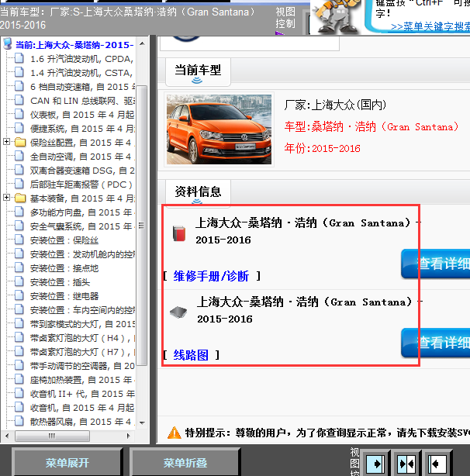Viewport: 470px width, 476px height.
Task: Select 后部驻车距离报警 (PDC) tree item
Action: [81, 185]
